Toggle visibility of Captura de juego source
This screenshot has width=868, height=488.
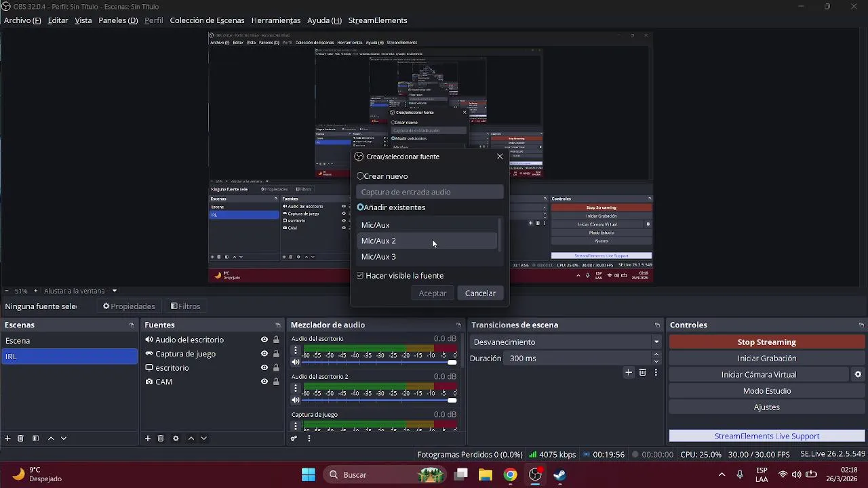(x=264, y=354)
